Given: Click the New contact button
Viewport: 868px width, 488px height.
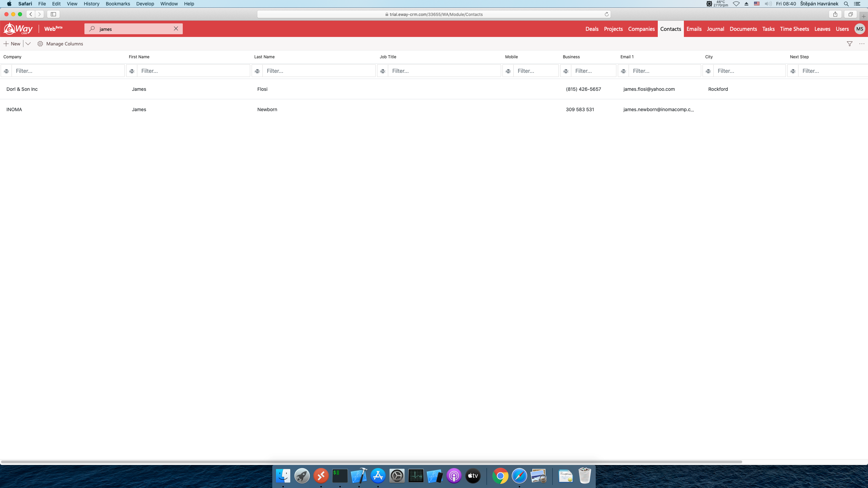Looking at the screenshot, I should [x=12, y=44].
